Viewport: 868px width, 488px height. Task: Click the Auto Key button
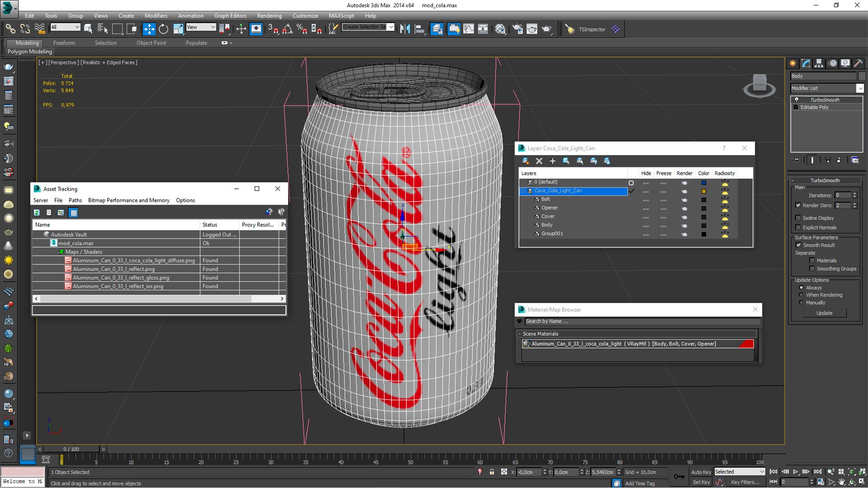[701, 472]
